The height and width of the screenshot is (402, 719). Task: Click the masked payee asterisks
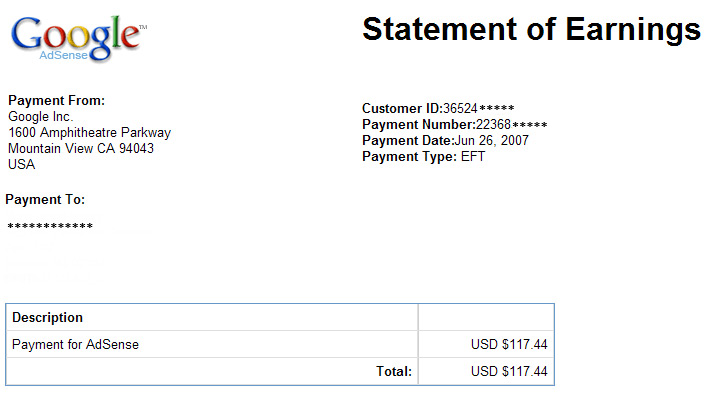[x=50, y=226]
